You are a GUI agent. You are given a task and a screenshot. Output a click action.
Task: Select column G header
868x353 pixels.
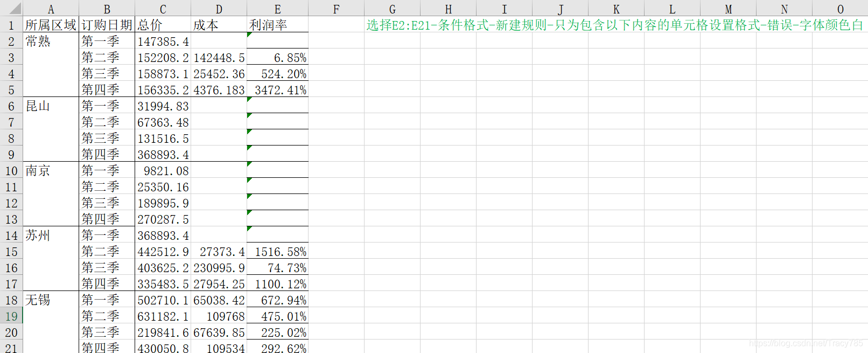coord(392,8)
